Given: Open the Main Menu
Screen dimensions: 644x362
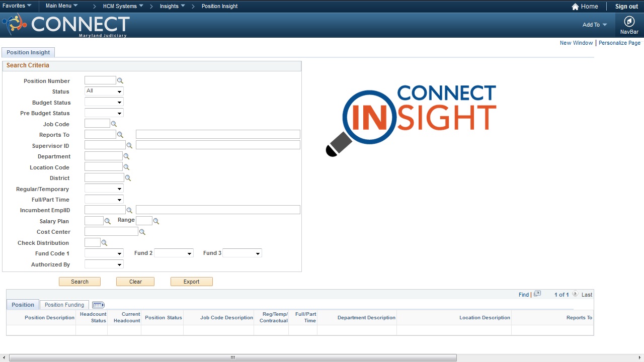Looking at the screenshot, I should [x=61, y=6].
